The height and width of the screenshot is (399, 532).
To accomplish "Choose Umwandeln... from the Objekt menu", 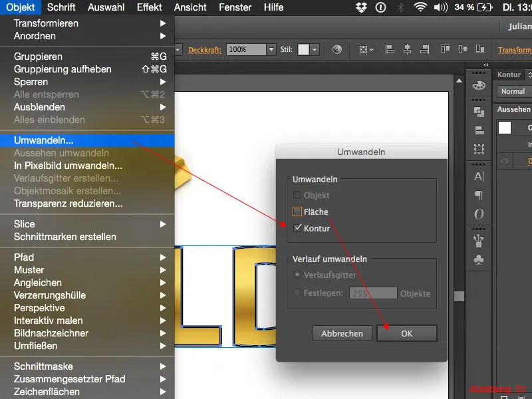I will (87, 140).
